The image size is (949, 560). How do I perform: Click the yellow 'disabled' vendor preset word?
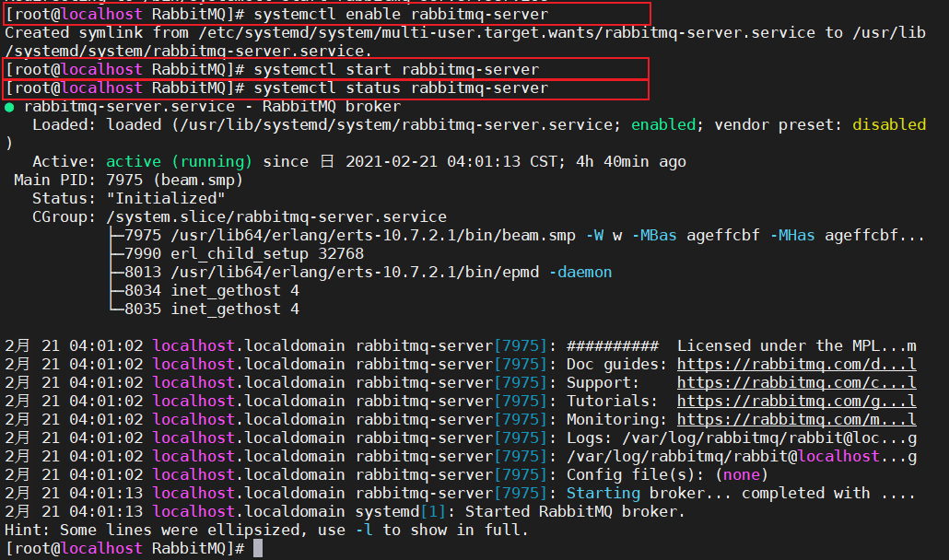pyautogui.click(x=889, y=124)
